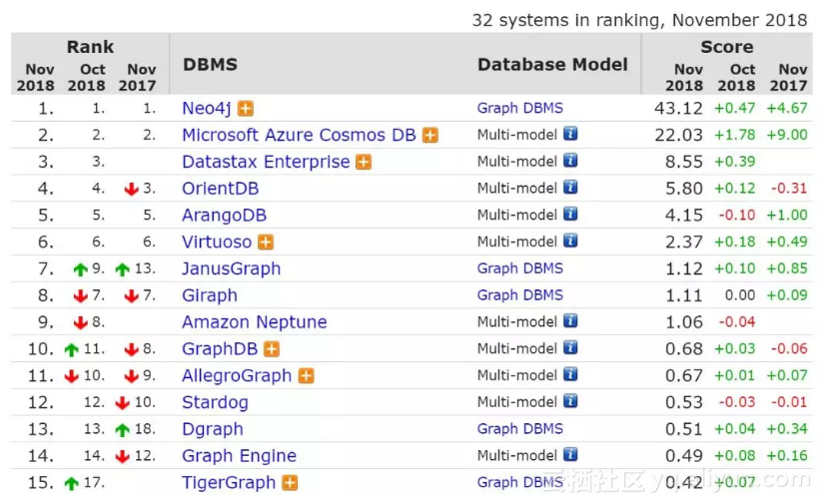Screen dimensions: 822x504
Task: Open the Giraph link
Action: [x=210, y=295]
